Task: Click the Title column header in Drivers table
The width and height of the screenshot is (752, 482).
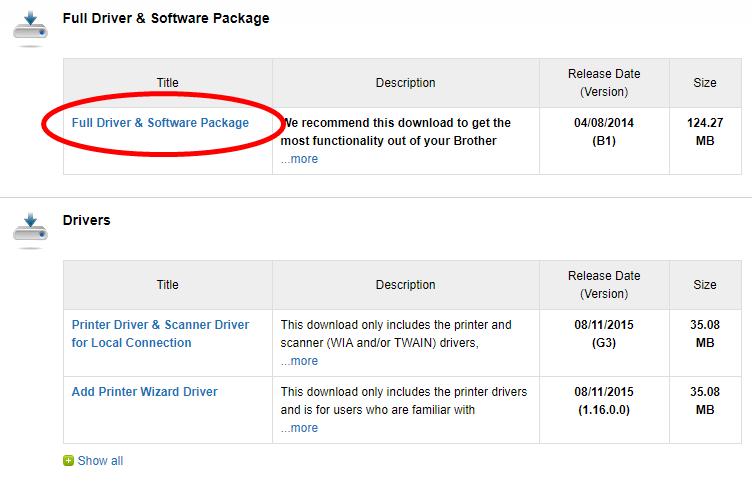Action: click(167, 285)
